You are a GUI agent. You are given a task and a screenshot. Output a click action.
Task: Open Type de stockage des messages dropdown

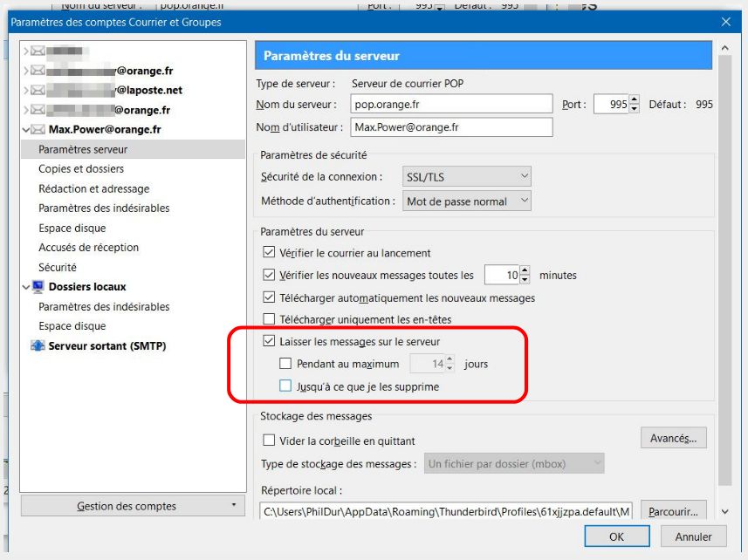click(x=514, y=464)
